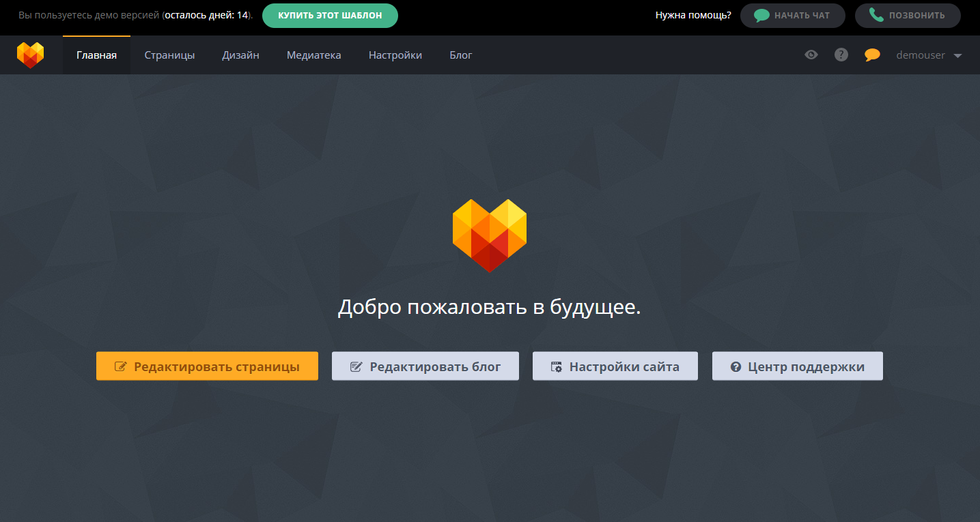Click the question icon on Центр поддержки
The width and height of the screenshot is (980, 522).
click(735, 366)
